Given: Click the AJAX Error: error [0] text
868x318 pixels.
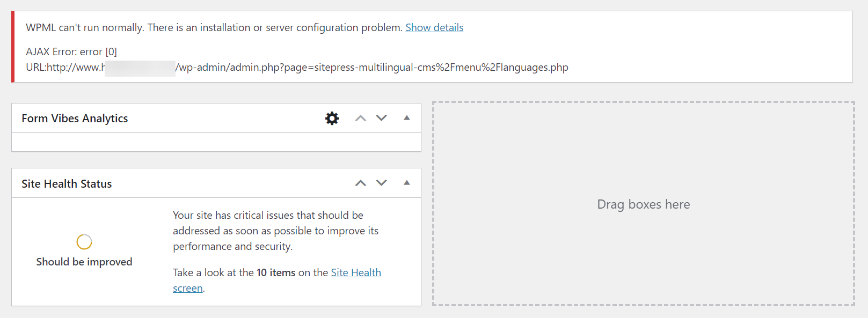Looking at the screenshot, I should pyautogui.click(x=71, y=51).
